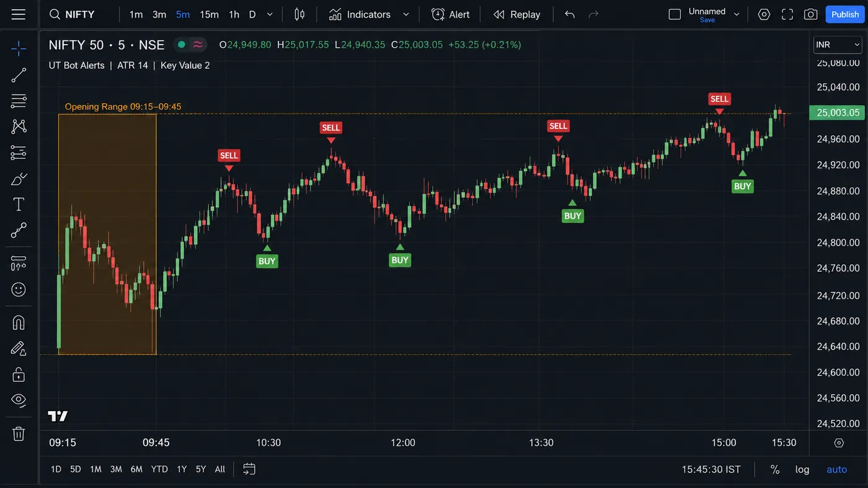Open the INR currency dropdown

click(x=838, y=45)
